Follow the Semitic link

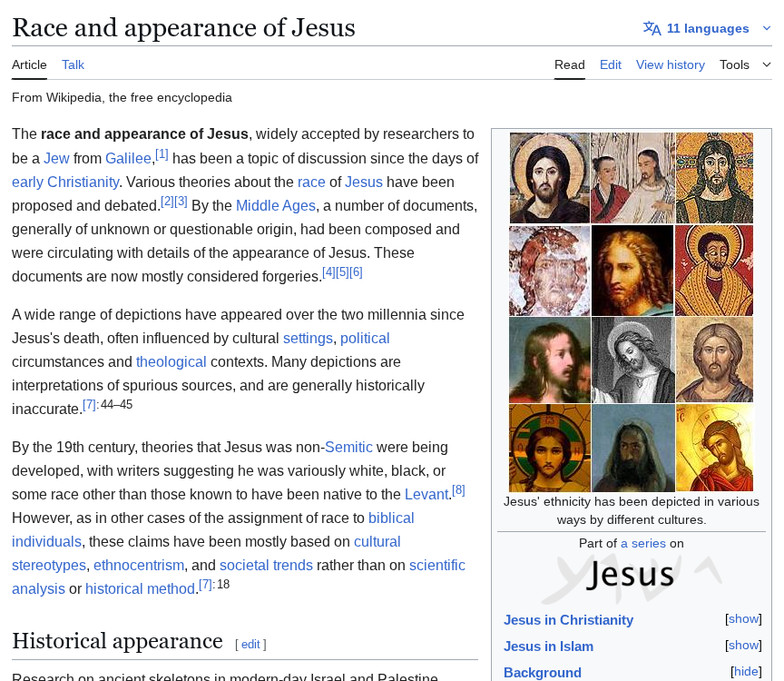tap(348, 447)
